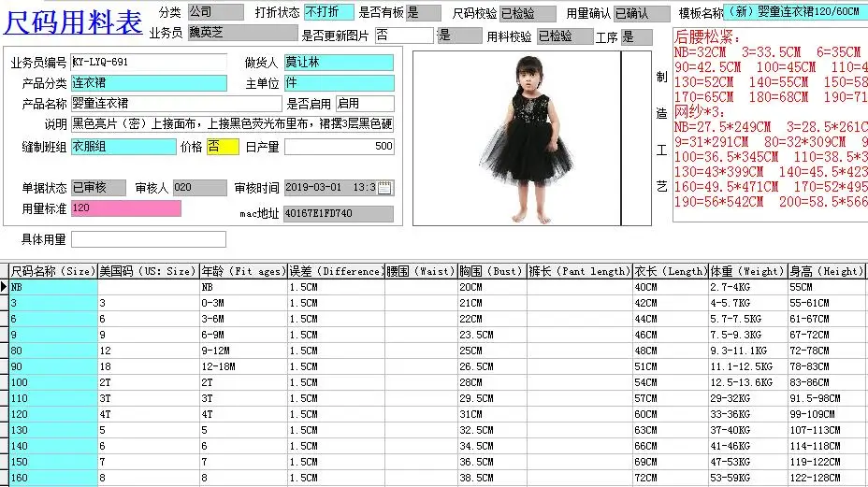Select size cell 120 in 尺码名称 column

(x=53, y=414)
